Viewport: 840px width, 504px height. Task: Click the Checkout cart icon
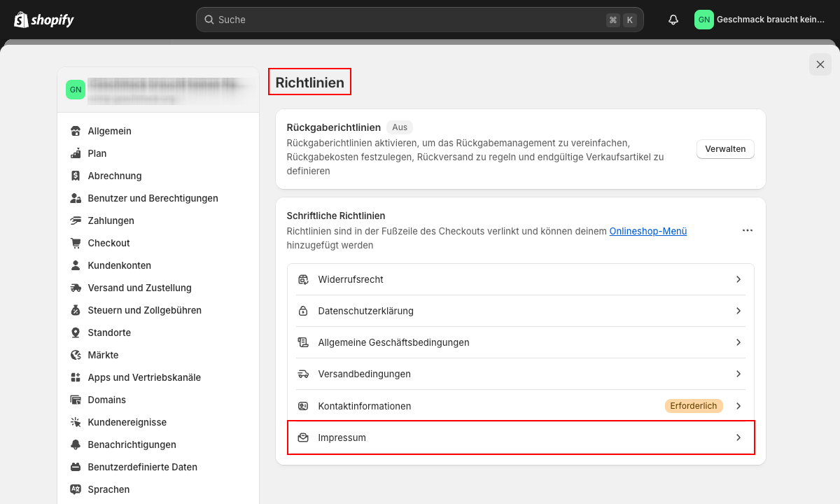(76, 243)
